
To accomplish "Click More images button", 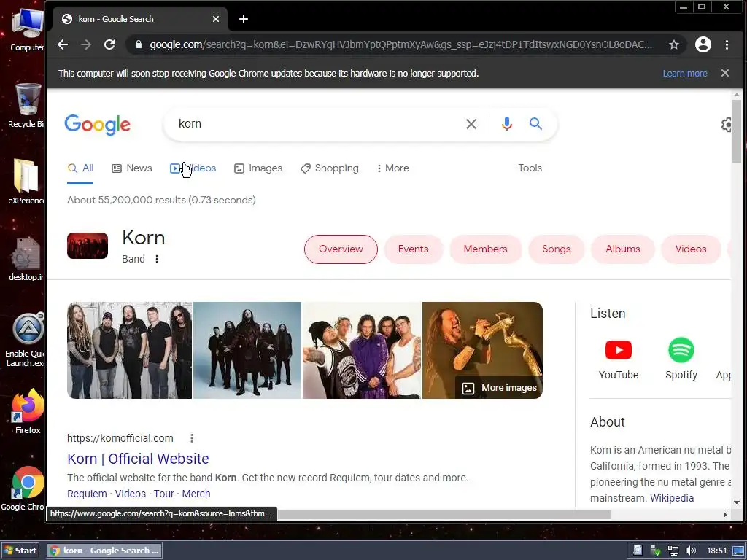I will (499, 388).
